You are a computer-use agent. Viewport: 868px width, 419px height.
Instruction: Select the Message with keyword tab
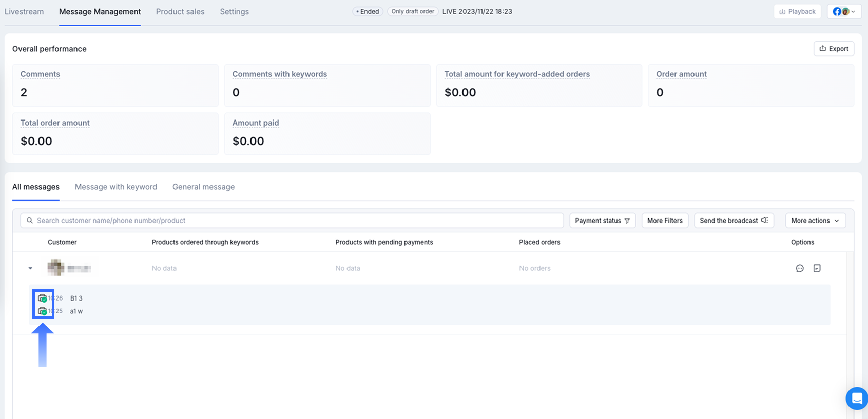pos(116,187)
